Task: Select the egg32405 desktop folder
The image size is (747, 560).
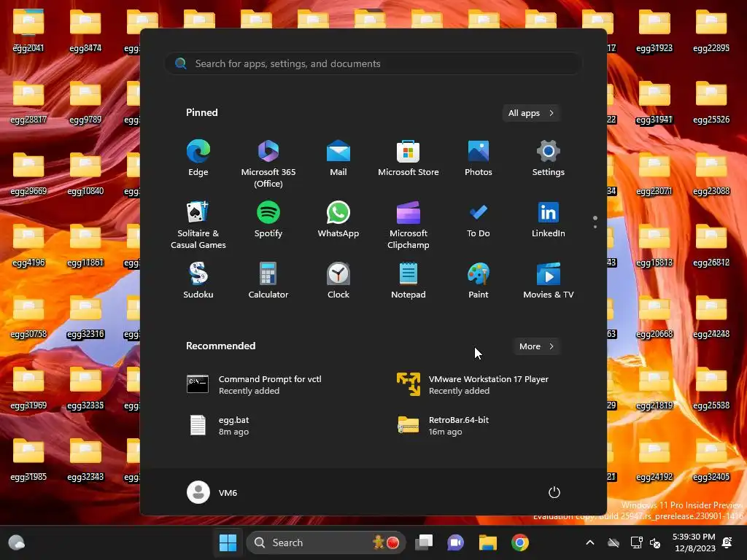Action: click(711, 459)
